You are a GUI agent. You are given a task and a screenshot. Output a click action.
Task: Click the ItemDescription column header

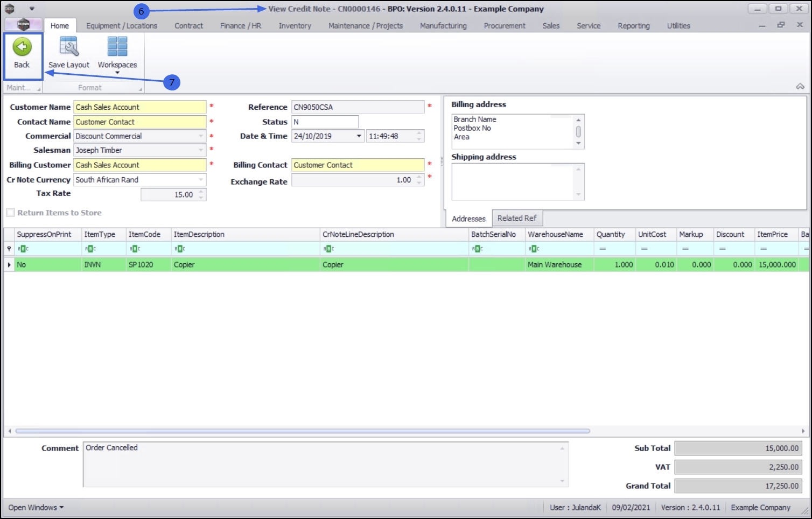click(246, 234)
